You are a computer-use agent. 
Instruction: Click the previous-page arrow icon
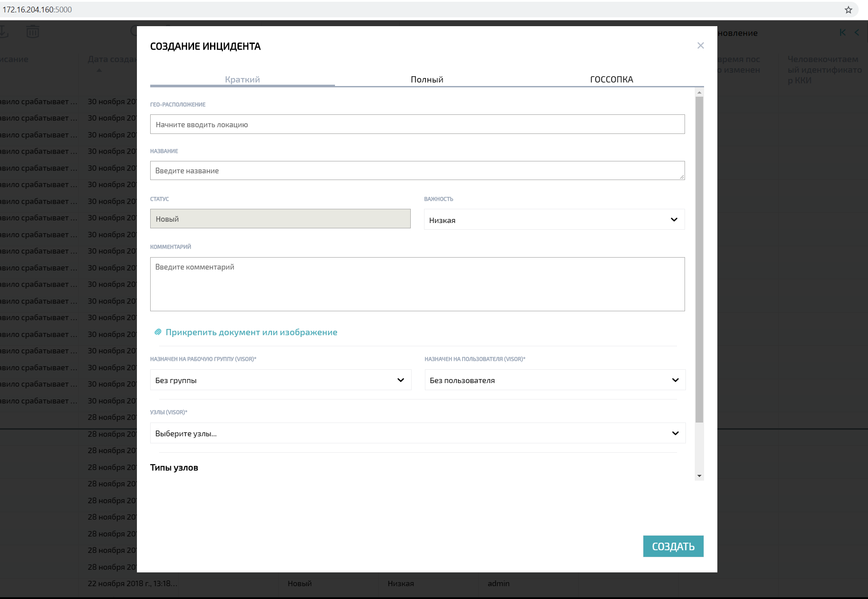coord(856,32)
